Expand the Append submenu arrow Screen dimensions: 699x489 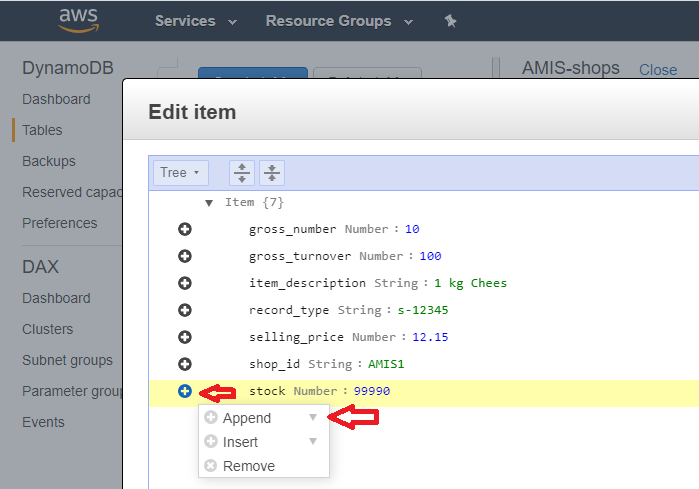313,418
